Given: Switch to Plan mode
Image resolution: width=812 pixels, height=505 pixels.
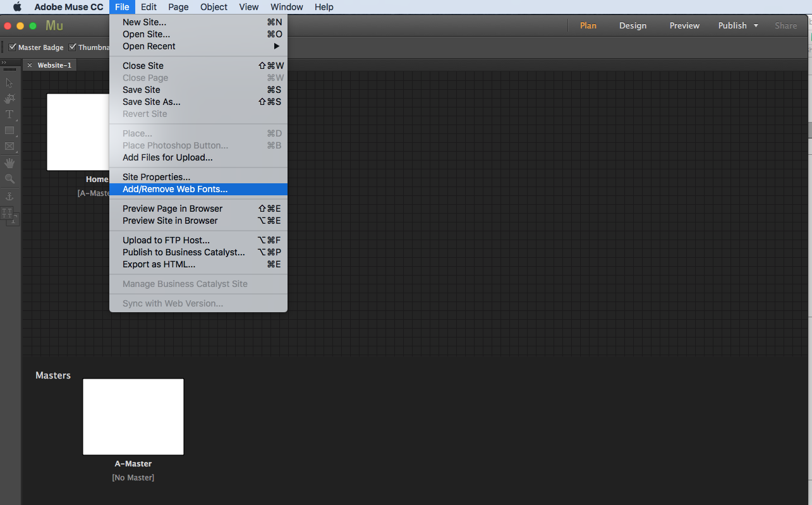Looking at the screenshot, I should pyautogui.click(x=588, y=26).
